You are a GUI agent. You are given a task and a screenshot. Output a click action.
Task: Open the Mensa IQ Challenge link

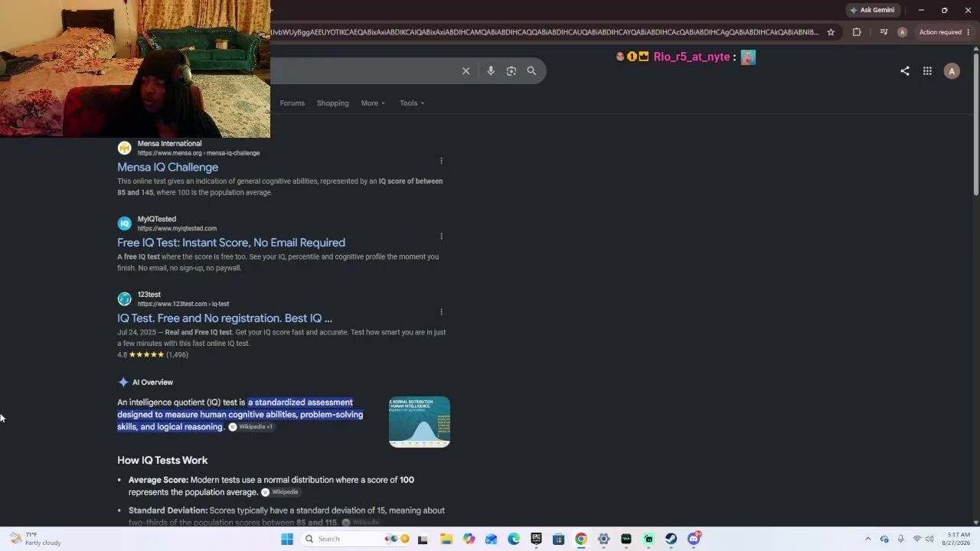click(168, 168)
